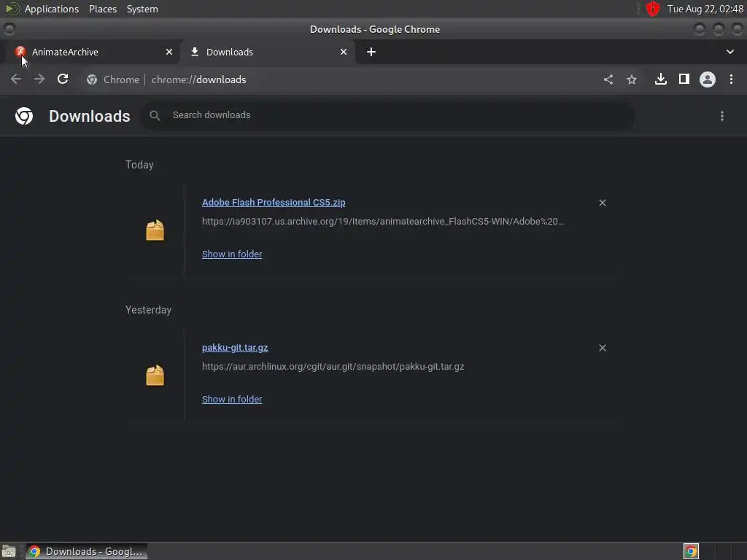The width and height of the screenshot is (747, 560).
Task: Click the aur.archlinux.org source URL text
Action: pyautogui.click(x=333, y=367)
